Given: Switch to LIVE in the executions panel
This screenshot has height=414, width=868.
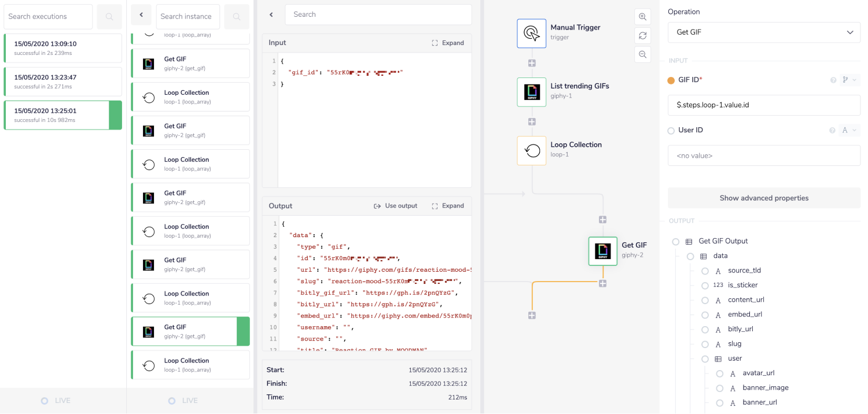Looking at the screenshot, I should 55,400.
